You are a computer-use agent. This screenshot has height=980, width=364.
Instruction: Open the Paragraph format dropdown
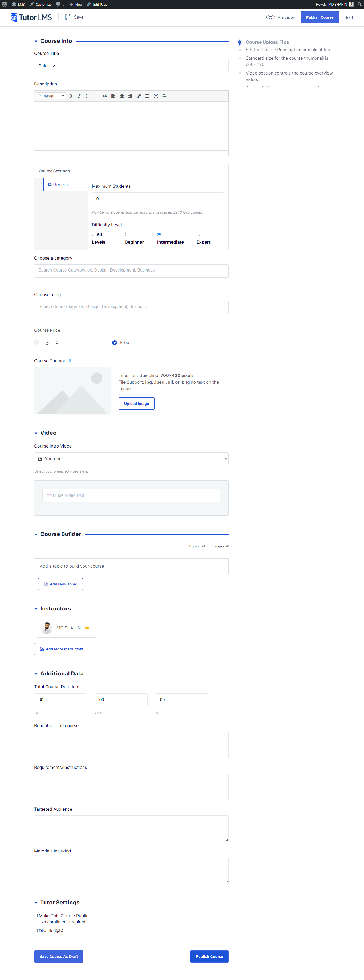51,96
